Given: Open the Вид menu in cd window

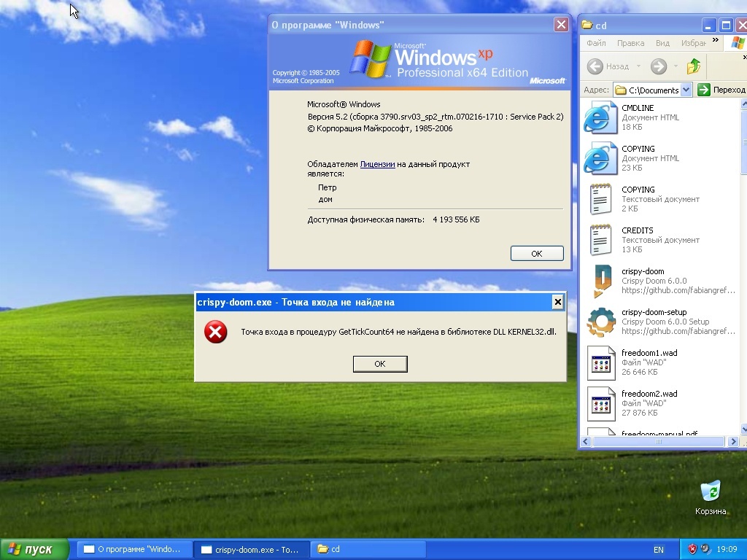Looking at the screenshot, I should pos(662,43).
